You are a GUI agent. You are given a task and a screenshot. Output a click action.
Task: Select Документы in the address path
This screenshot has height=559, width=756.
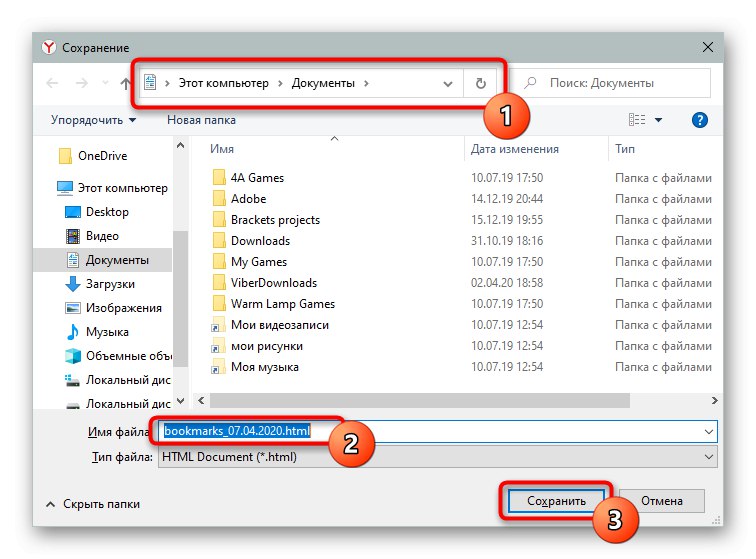pos(323,83)
